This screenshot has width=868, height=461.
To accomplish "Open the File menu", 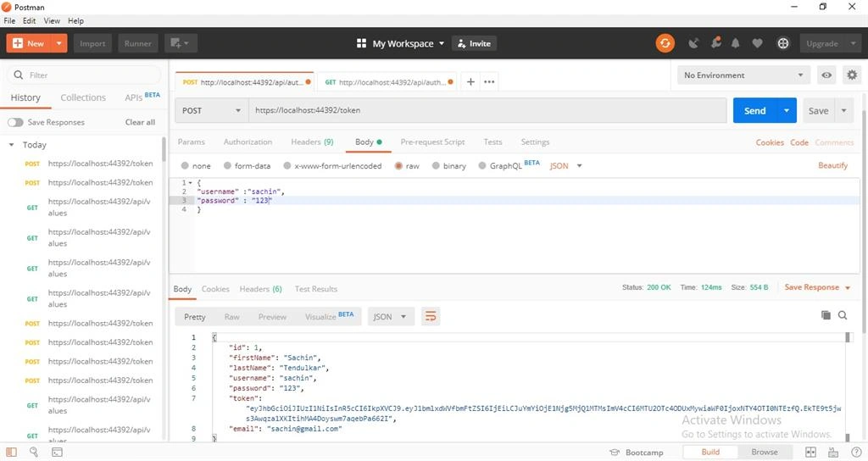I will point(9,20).
